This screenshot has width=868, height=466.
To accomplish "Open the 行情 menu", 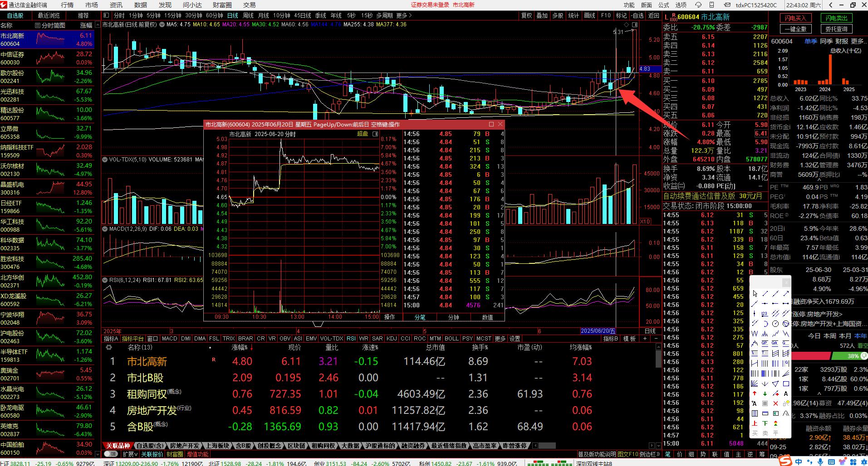I will tap(67, 5).
